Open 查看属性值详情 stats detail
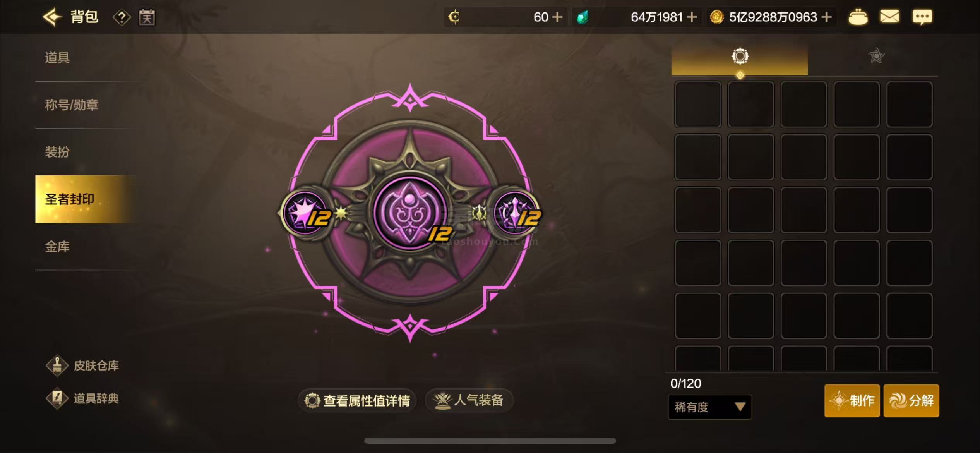Screen dimensions: 980x453 (x=357, y=400)
